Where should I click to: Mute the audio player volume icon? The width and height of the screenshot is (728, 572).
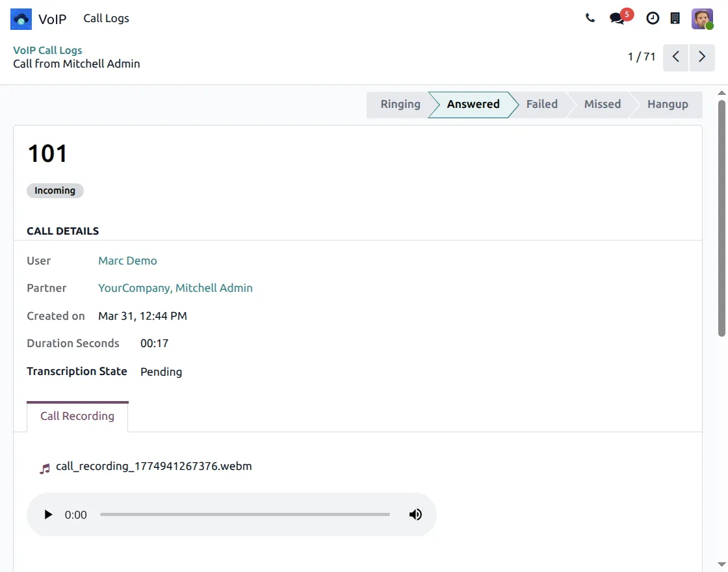coord(415,514)
